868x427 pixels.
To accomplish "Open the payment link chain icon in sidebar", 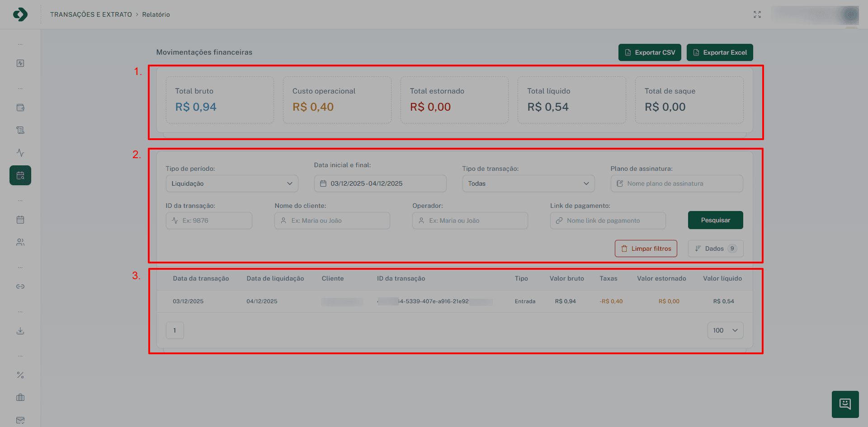I will pos(20,286).
